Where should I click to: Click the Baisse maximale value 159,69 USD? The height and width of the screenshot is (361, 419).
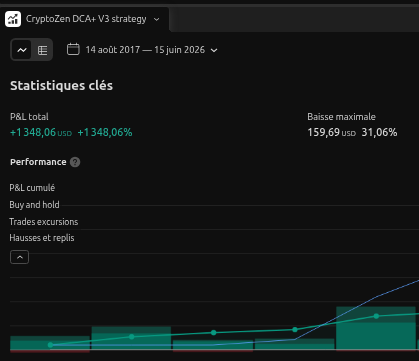332,133
